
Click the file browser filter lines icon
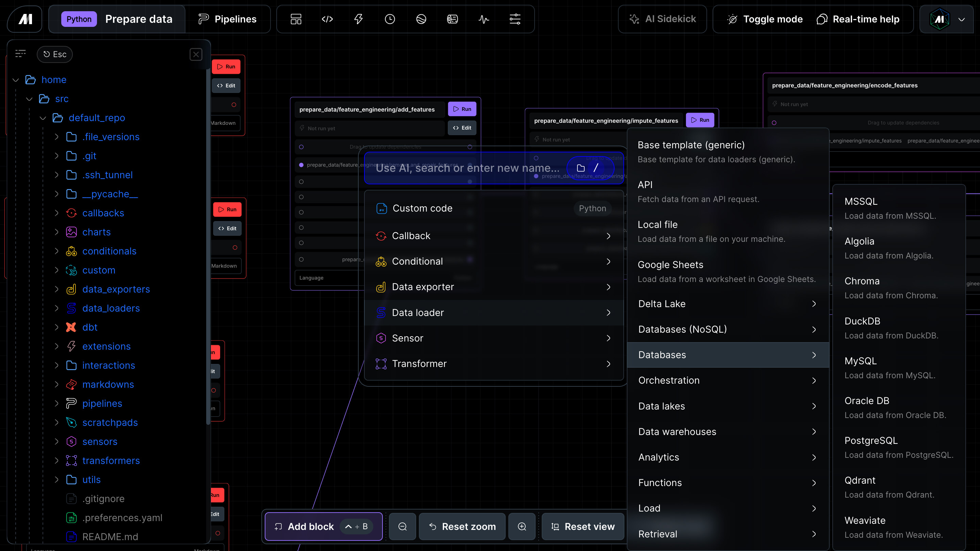click(20, 54)
